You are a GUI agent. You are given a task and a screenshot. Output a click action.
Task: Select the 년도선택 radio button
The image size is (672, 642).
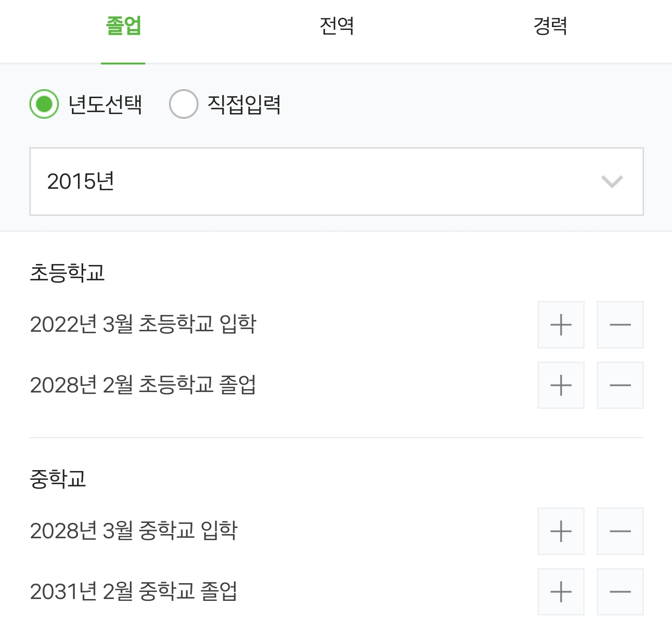(x=44, y=104)
